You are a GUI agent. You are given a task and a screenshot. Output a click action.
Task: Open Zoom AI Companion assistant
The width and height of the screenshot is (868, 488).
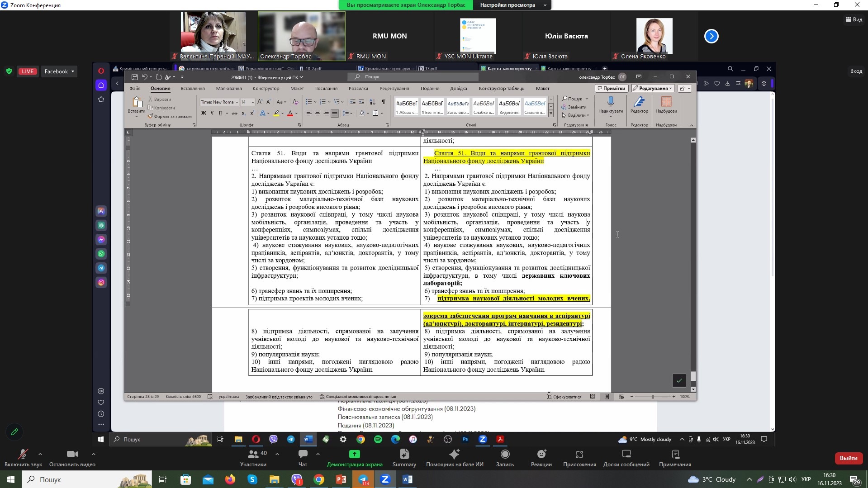coord(455,457)
